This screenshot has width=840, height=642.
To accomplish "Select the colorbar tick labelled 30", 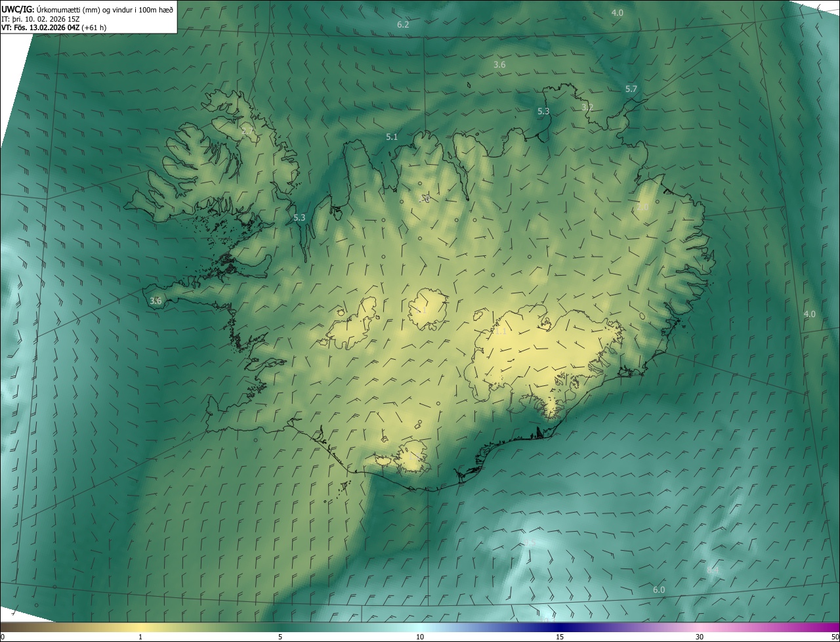I will 700,637.
